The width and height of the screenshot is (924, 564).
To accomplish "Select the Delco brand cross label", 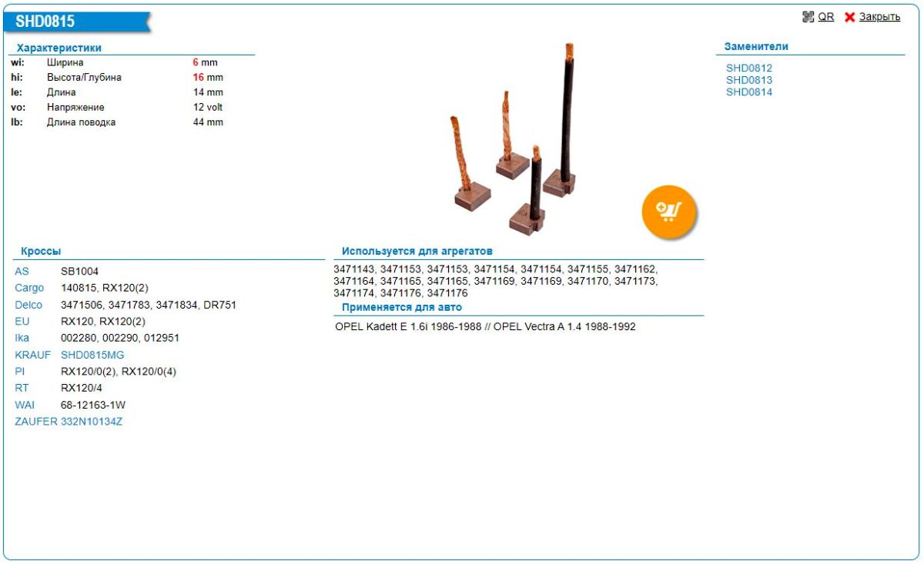I will tap(28, 305).
